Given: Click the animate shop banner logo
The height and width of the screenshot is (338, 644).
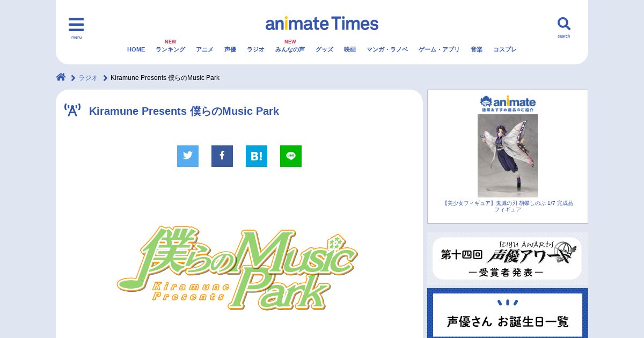Looking at the screenshot, I should (x=508, y=103).
